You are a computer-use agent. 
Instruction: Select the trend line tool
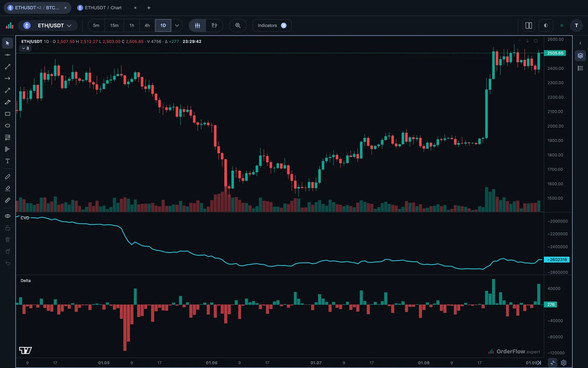click(x=7, y=67)
